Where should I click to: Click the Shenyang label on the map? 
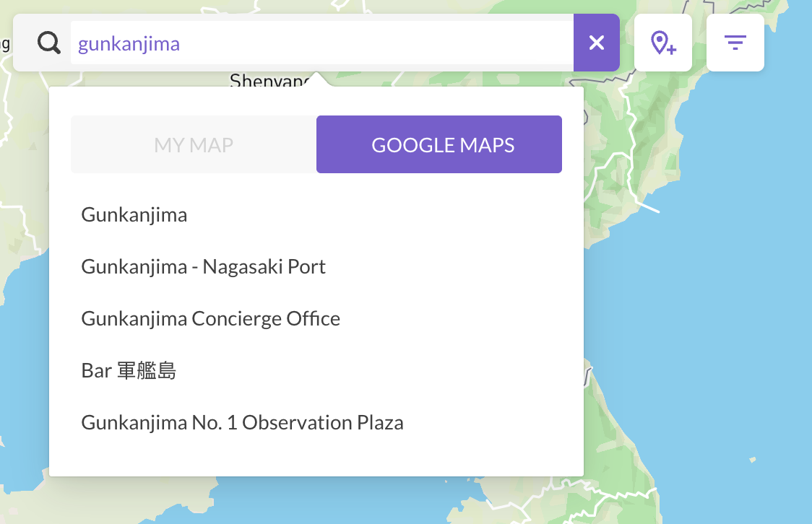(271, 81)
